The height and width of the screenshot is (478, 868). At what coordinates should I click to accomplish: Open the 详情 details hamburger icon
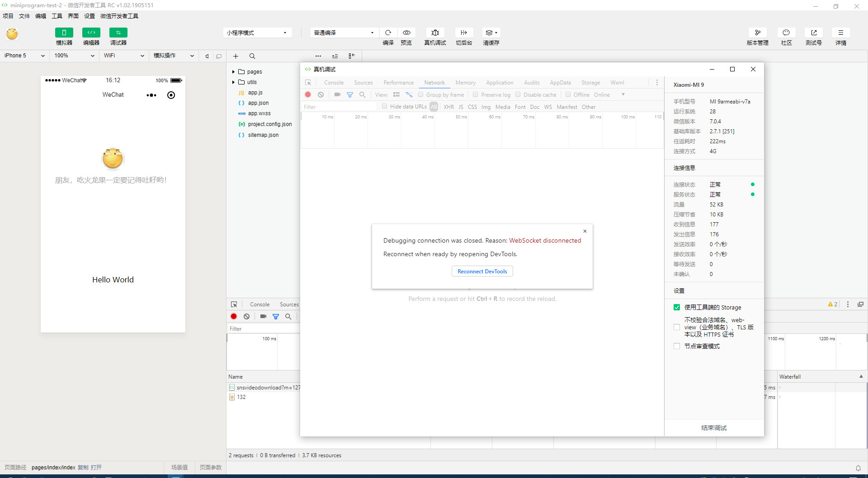click(840, 33)
